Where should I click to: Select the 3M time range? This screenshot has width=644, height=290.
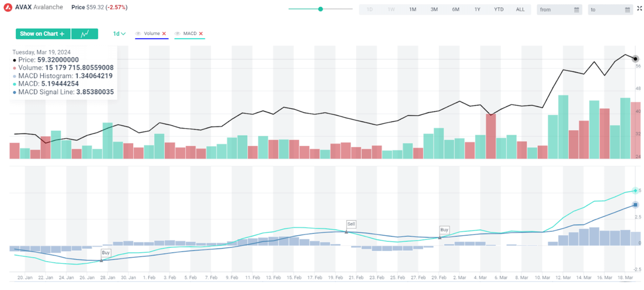tap(434, 9)
